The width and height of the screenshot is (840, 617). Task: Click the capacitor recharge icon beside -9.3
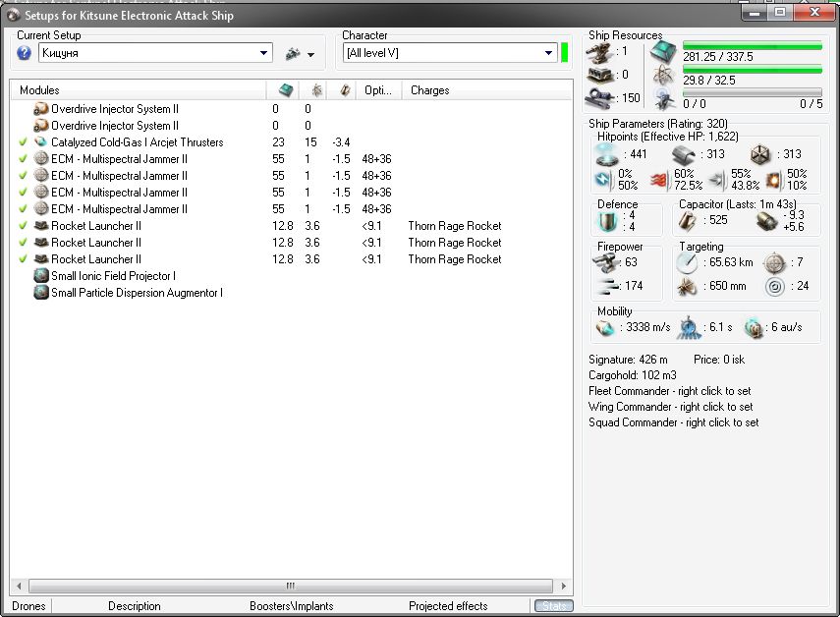pyautogui.click(x=766, y=221)
